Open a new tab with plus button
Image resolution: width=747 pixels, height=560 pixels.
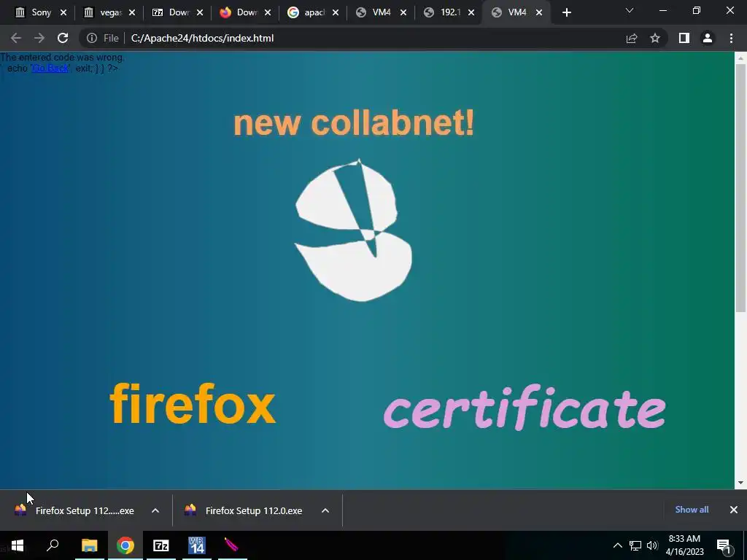point(566,12)
